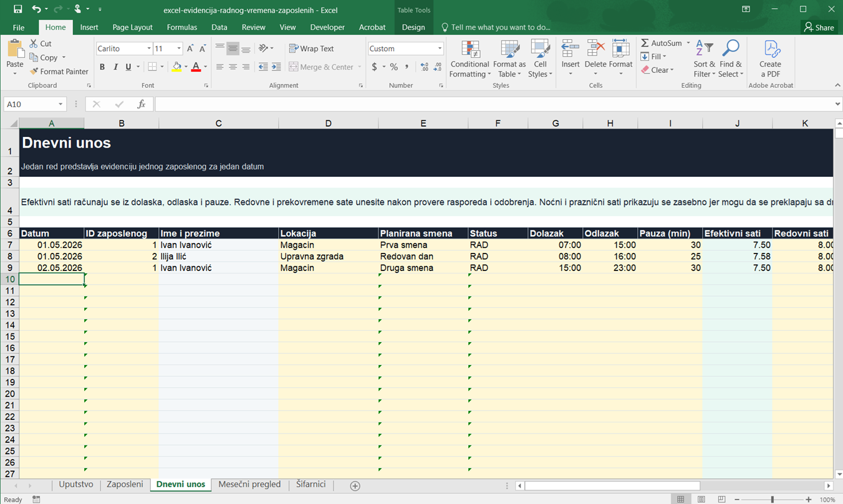
Task: Cut selection with scissors icon
Action: [x=34, y=44]
